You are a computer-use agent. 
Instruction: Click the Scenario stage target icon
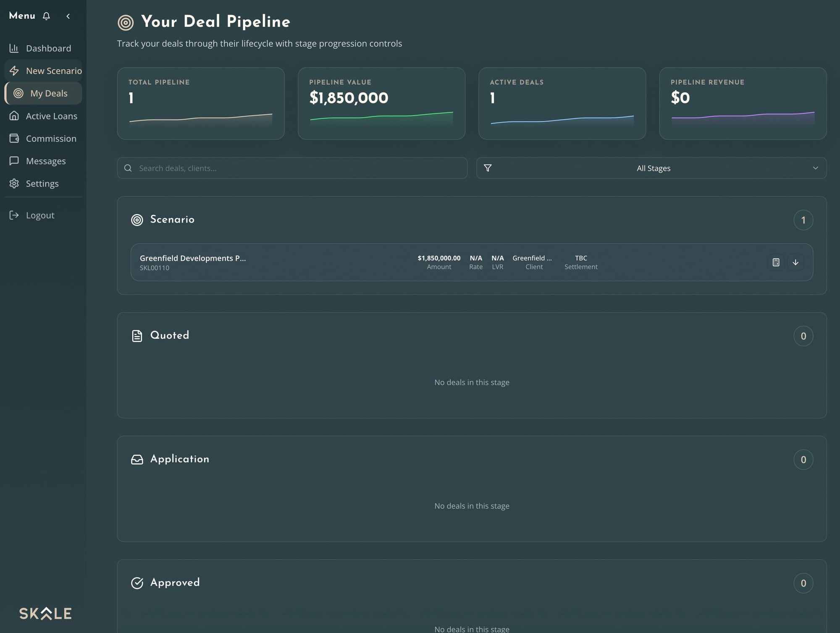tap(136, 220)
